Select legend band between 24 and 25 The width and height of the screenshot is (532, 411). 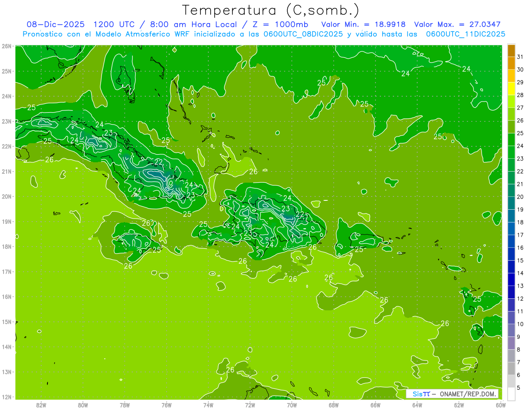[x=512, y=140]
